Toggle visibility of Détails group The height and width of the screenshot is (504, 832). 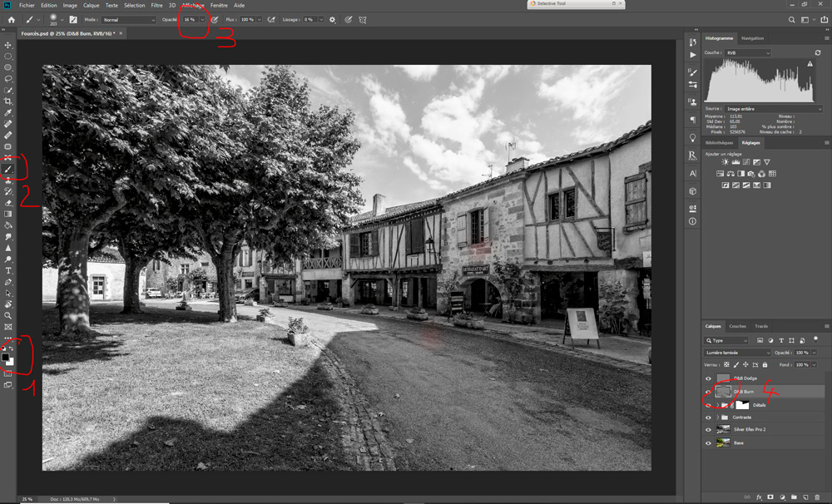(708, 405)
